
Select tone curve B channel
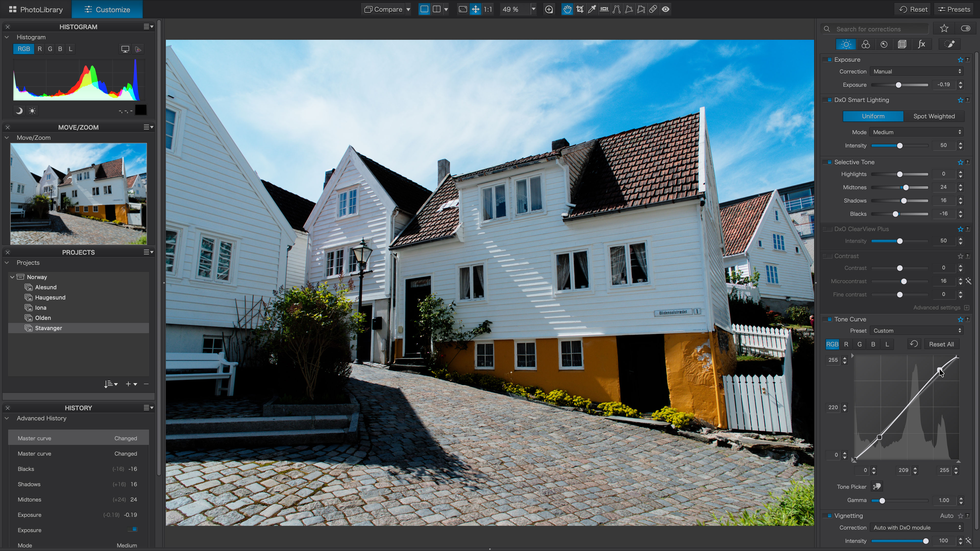pyautogui.click(x=873, y=344)
